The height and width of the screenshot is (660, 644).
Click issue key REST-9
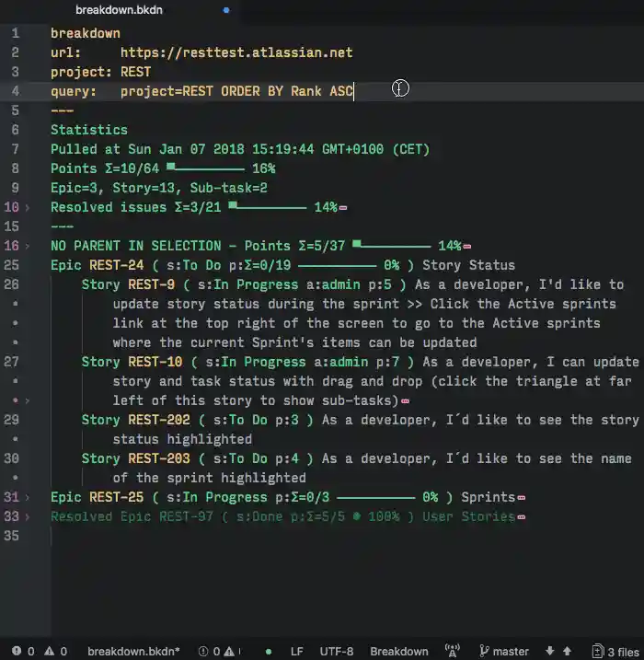[x=152, y=284]
